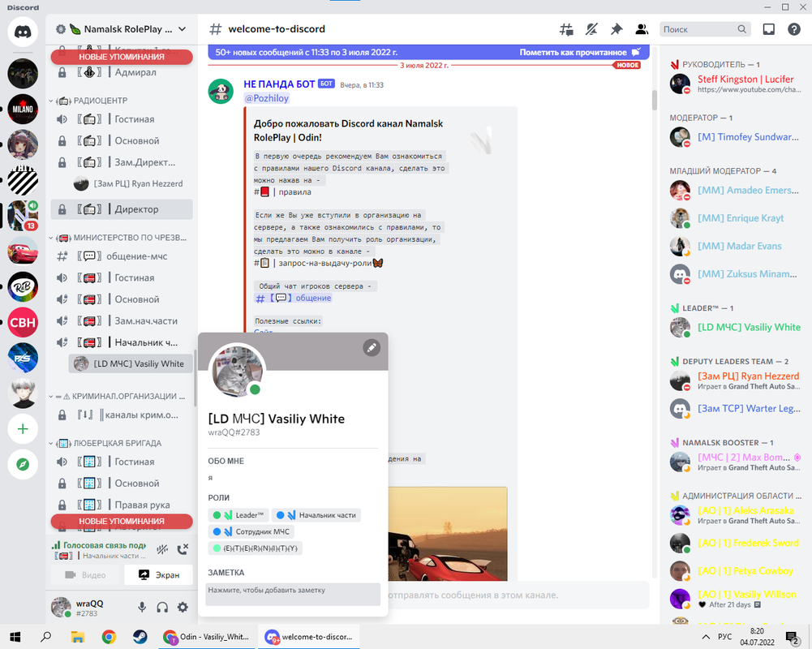Open Windows notification center
The image size is (812, 649).
click(791, 637)
